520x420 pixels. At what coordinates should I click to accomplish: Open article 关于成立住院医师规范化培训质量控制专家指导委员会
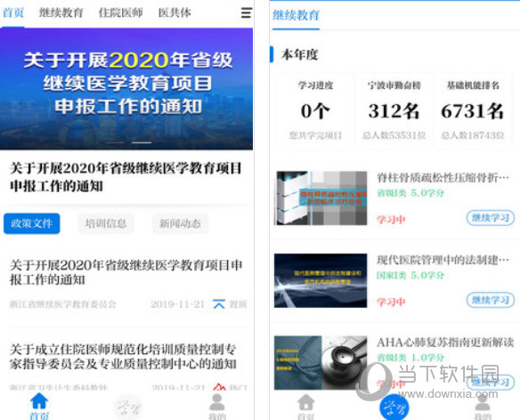coord(123,356)
